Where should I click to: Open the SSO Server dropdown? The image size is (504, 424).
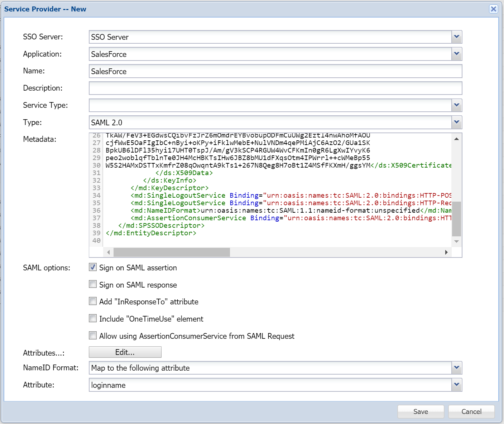click(456, 37)
